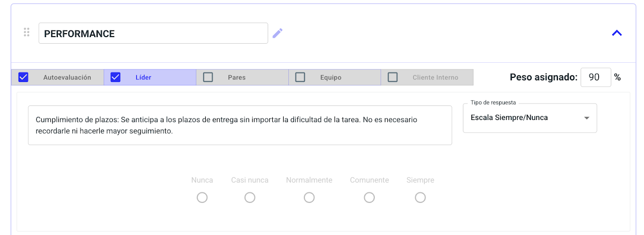The image size is (644, 235).
Task: Click the Autoevaluación evaluator tab label
Action: click(x=67, y=77)
